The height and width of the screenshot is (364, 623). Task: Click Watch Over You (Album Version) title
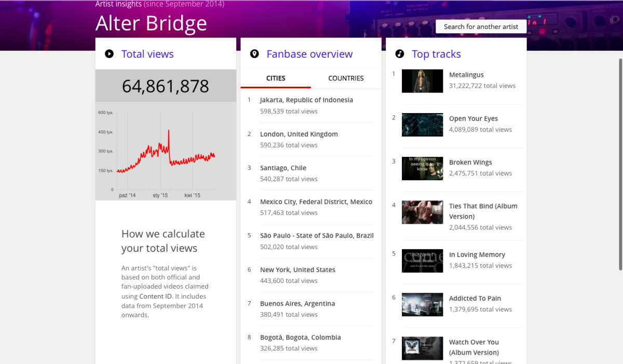click(x=474, y=347)
